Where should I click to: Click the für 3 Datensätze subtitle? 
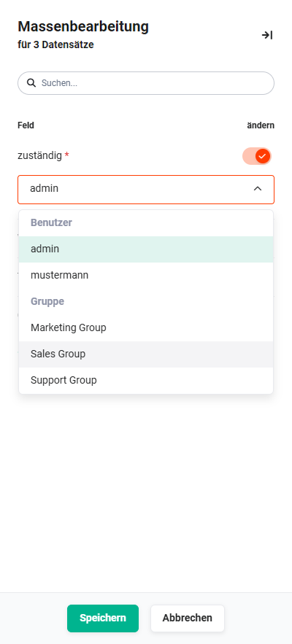click(x=55, y=44)
